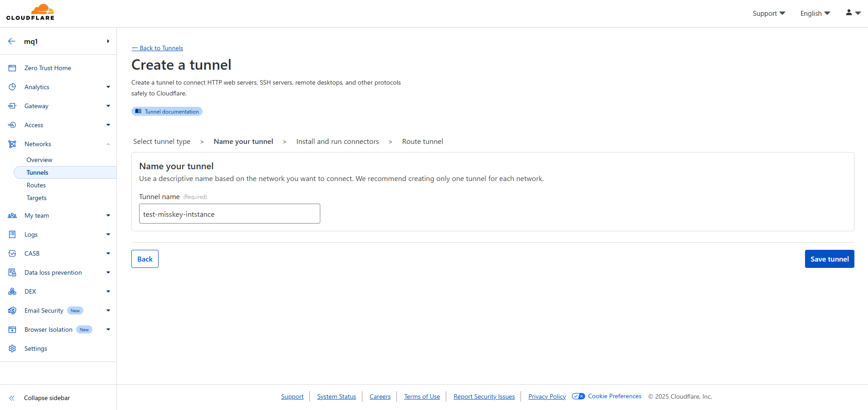Click the book icon in Tunnel documentation
Screen dimensions: 868x410
coord(138,111)
